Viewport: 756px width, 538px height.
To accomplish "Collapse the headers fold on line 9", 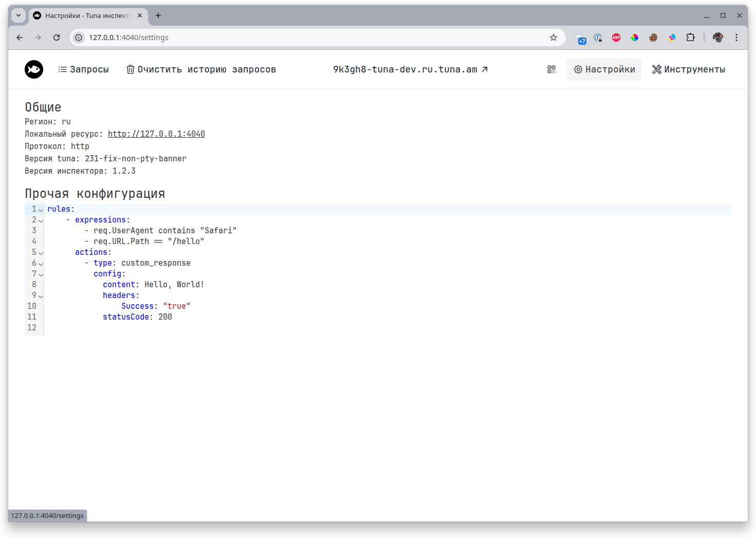I will [x=41, y=296].
